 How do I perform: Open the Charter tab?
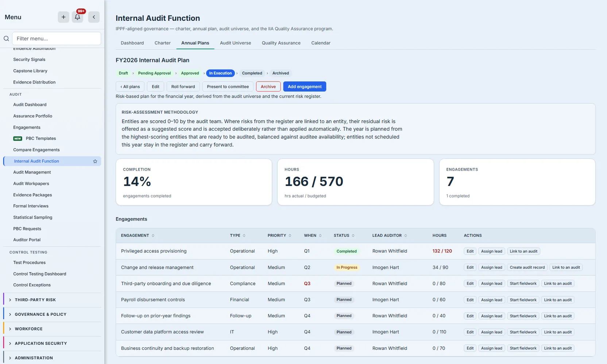click(162, 43)
